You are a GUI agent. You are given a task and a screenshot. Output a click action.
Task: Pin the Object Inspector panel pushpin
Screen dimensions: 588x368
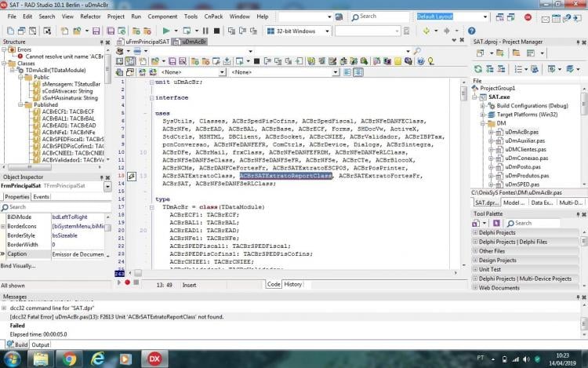101,177
